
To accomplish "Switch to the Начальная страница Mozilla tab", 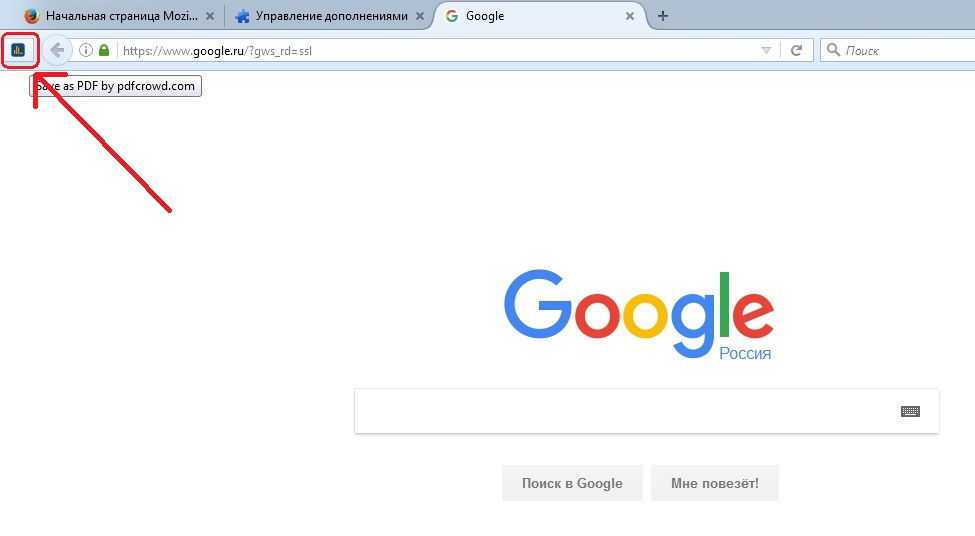I will tap(113, 16).
